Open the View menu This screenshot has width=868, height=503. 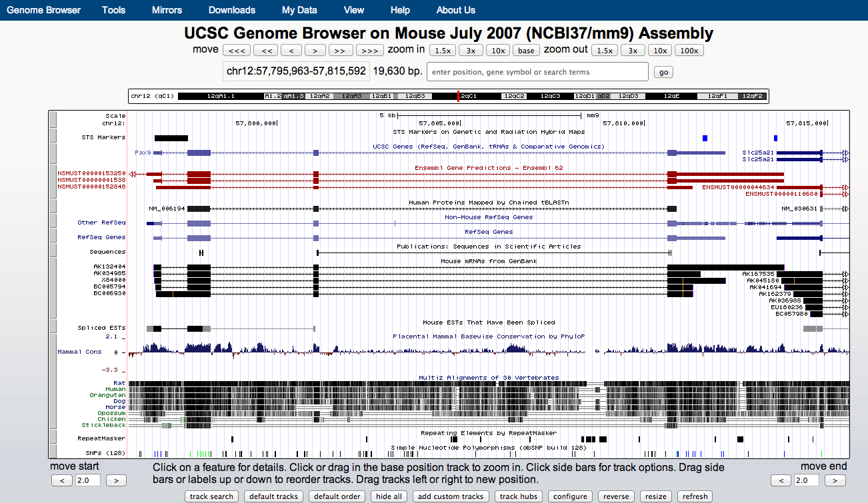click(x=354, y=10)
